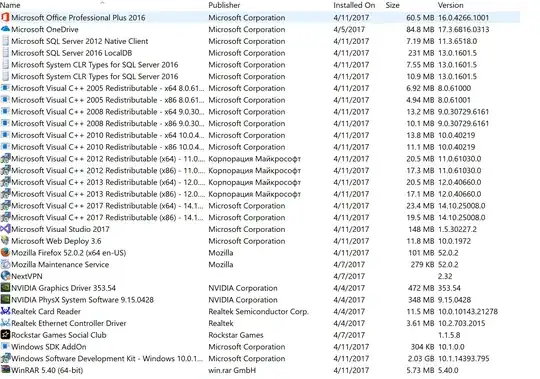Select Microsoft Visual Studio 2017 entry
Image resolution: width=540 pixels, height=379 pixels.
tap(60, 229)
